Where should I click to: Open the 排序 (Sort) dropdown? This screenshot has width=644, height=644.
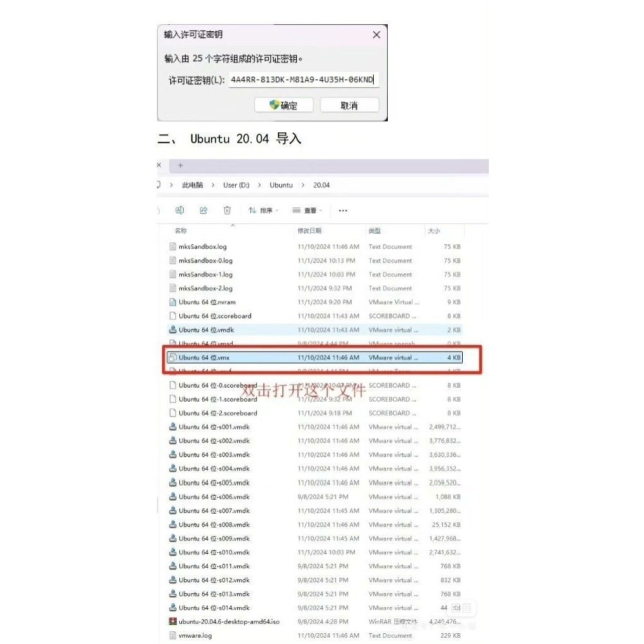click(263, 210)
